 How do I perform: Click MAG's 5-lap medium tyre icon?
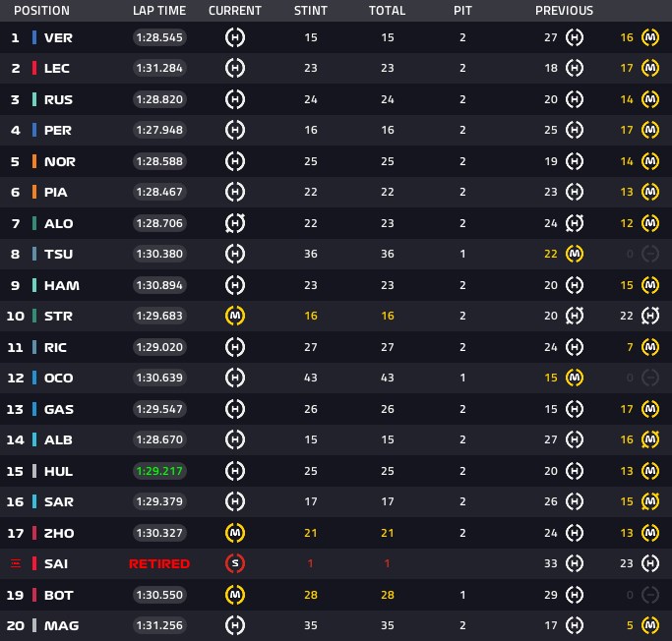(650, 625)
